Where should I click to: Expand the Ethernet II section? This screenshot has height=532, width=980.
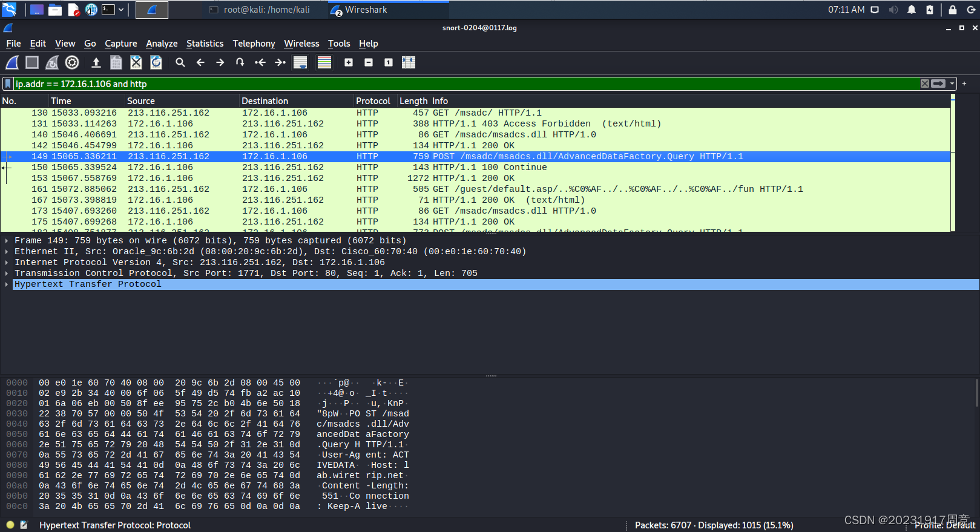point(7,251)
